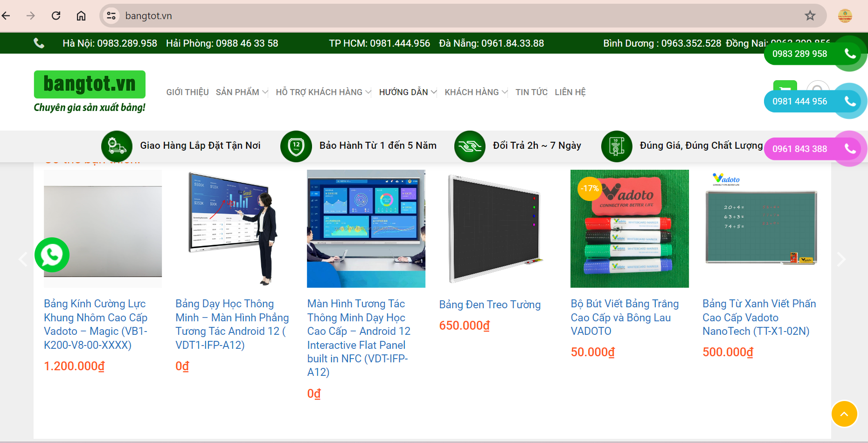Click the phone icon in the green top bar

point(39,43)
